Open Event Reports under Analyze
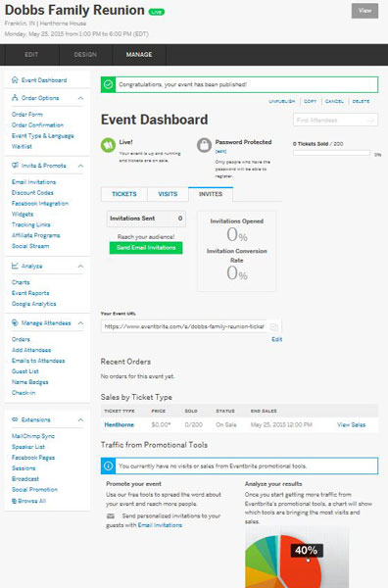Viewport: 388px width, 588px height. tap(30, 293)
